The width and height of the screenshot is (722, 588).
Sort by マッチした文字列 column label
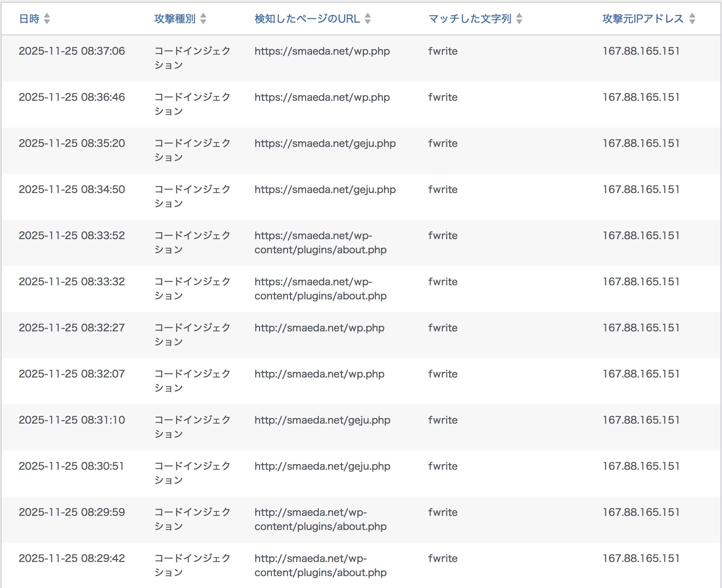click(470, 19)
